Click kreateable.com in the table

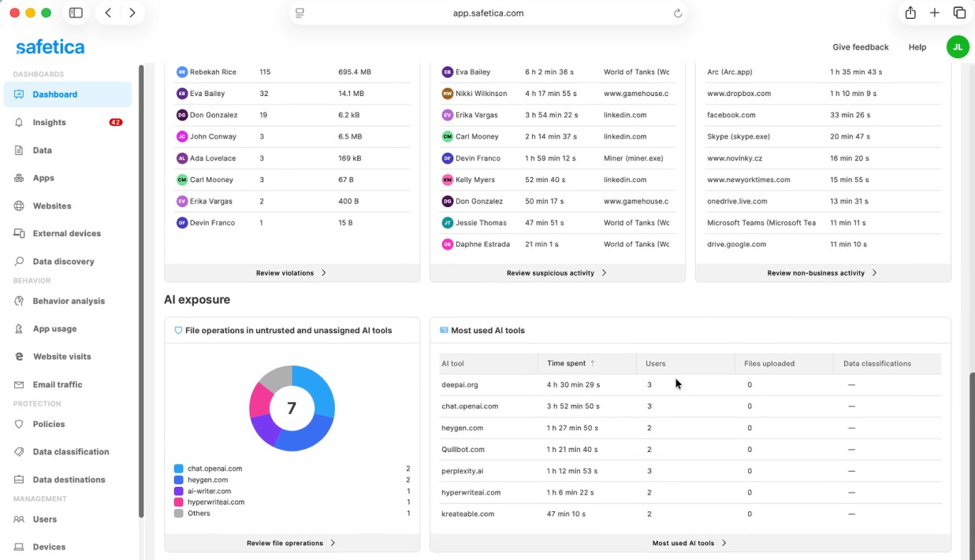coord(467,514)
